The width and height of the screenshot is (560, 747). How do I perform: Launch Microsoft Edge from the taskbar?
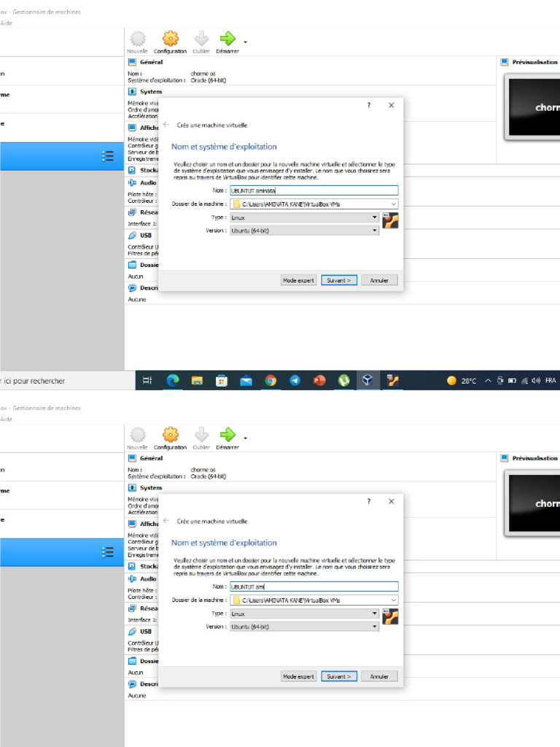click(173, 380)
